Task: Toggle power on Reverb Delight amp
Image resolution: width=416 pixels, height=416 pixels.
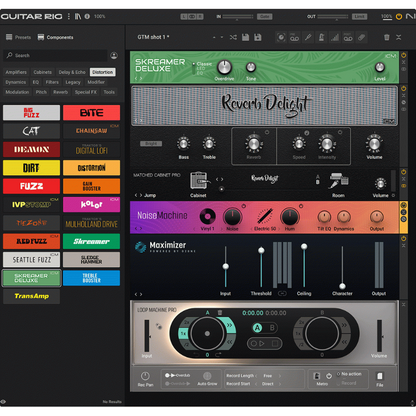Action: coord(404,89)
